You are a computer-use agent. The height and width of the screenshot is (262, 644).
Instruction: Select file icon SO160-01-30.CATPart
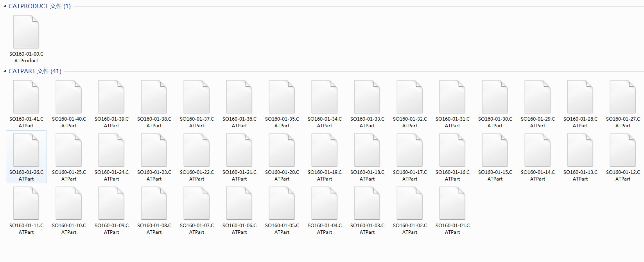(x=495, y=97)
